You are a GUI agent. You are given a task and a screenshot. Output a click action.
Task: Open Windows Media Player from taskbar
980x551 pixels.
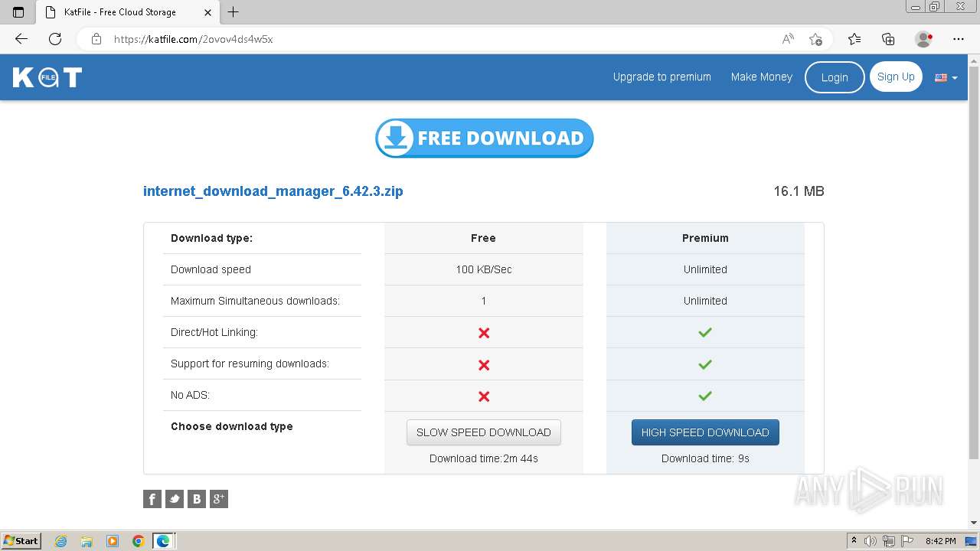click(x=113, y=541)
